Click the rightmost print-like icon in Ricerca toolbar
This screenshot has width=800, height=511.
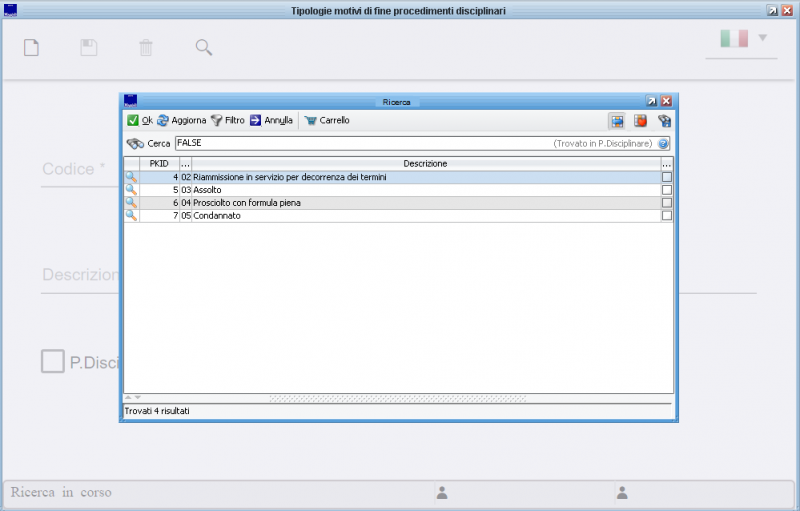[664, 121]
